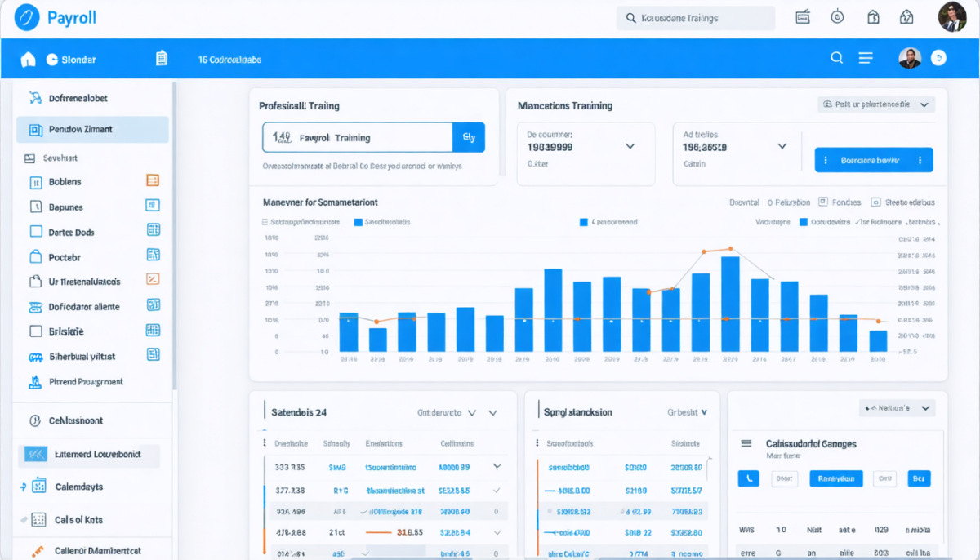Toggle the Steebo edebus checkbox
This screenshot has height=560, width=980.
click(876, 202)
